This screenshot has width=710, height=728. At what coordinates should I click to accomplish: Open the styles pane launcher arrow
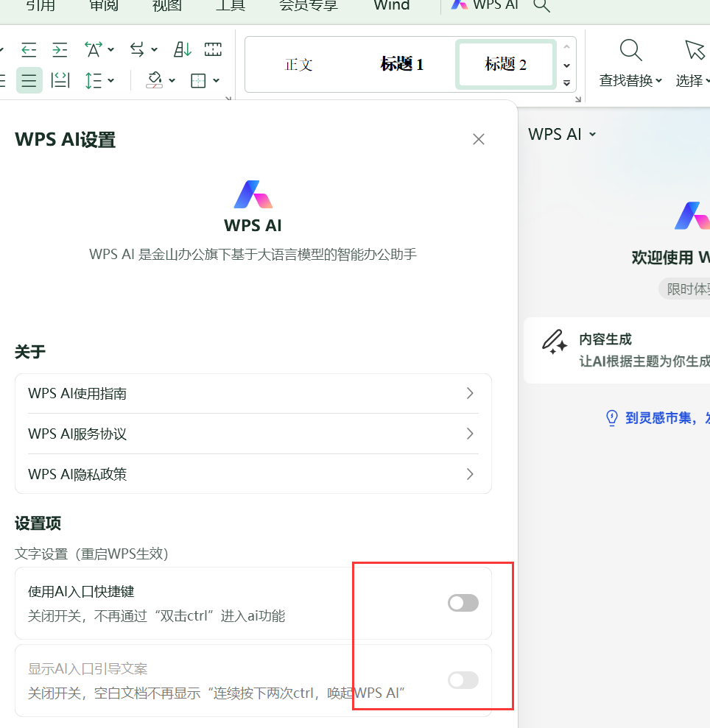578,99
